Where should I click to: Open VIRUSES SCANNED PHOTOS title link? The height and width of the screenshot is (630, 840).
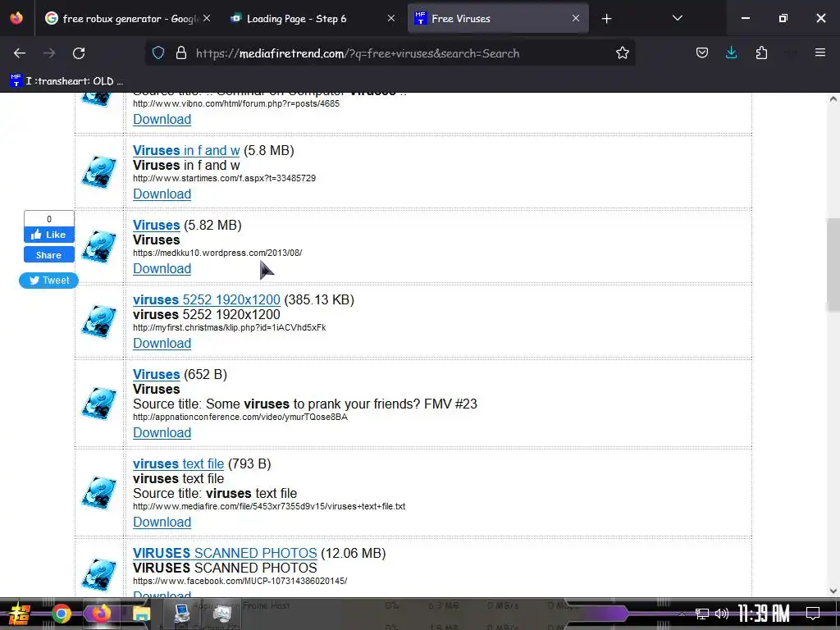pyautogui.click(x=225, y=553)
